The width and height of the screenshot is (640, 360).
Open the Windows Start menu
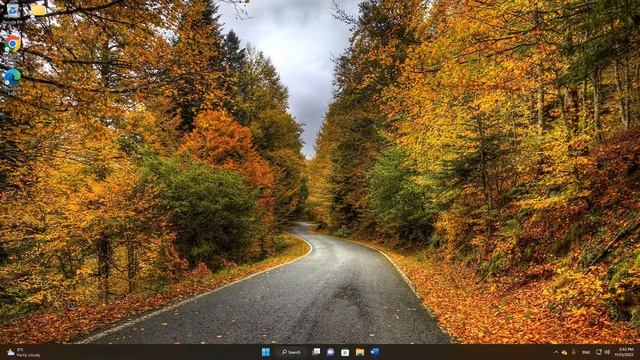266,352
